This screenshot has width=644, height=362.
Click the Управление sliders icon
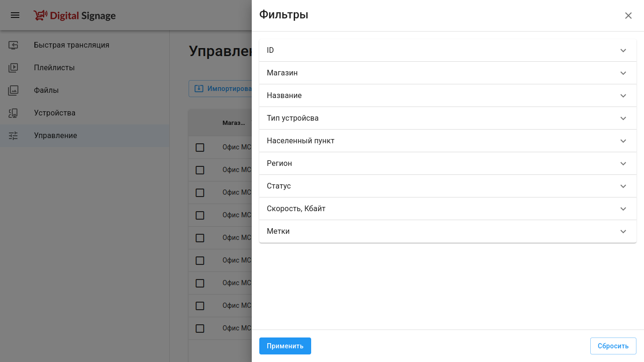tap(13, 136)
